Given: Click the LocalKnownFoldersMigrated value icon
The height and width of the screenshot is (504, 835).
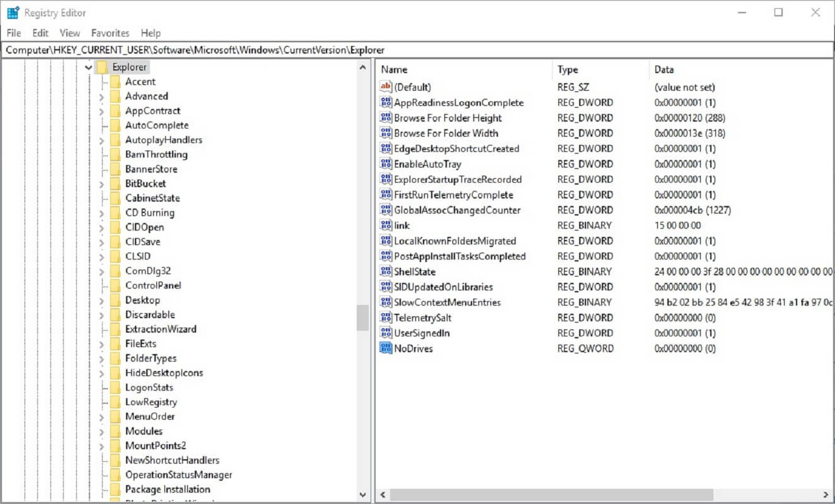Looking at the screenshot, I should pyautogui.click(x=386, y=241).
